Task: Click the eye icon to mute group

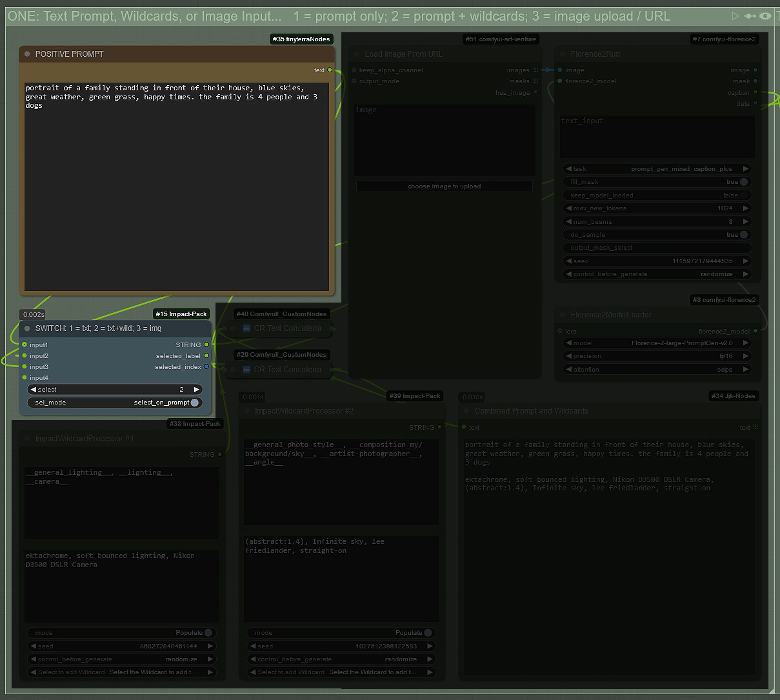Action: click(765, 16)
